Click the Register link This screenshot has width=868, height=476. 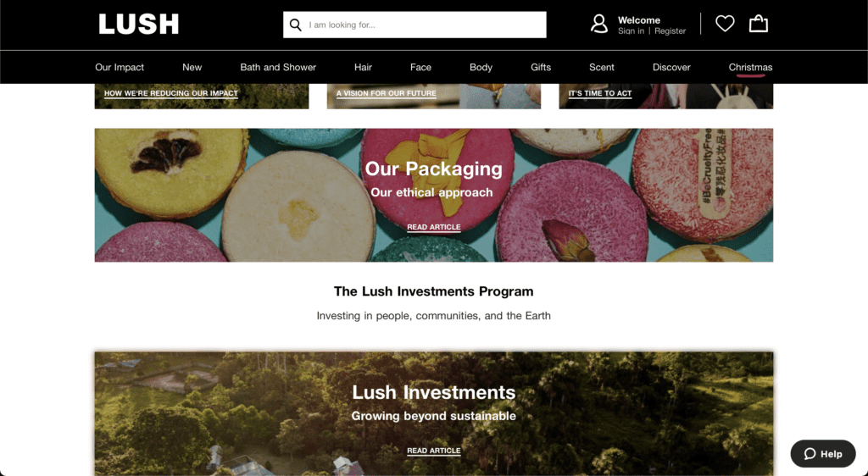point(670,31)
